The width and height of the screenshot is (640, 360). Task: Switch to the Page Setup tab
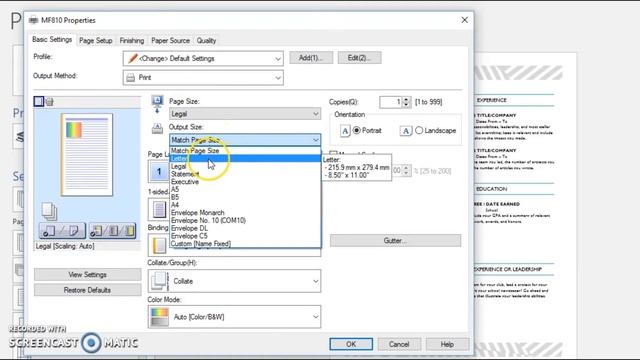[96, 40]
